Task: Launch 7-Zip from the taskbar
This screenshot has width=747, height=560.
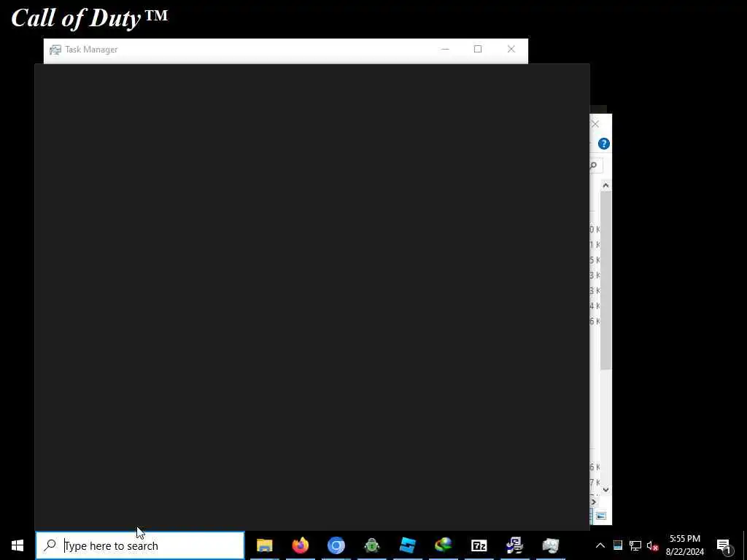Action: pyautogui.click(x=479, y=545)
